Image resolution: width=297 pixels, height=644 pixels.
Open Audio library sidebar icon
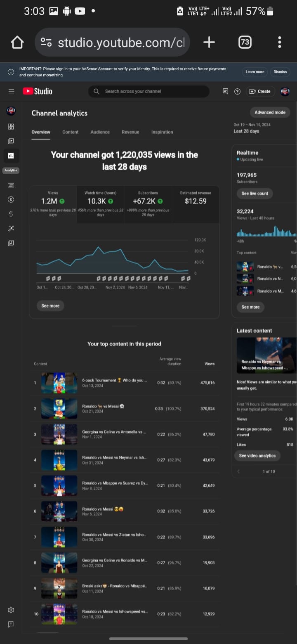click(11, 243)
